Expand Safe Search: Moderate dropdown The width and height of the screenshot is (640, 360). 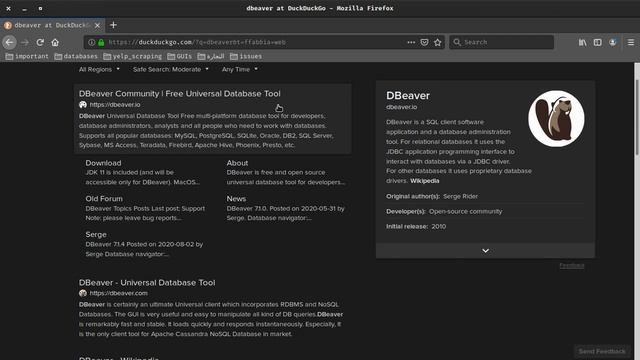click(x=171, y=69)
